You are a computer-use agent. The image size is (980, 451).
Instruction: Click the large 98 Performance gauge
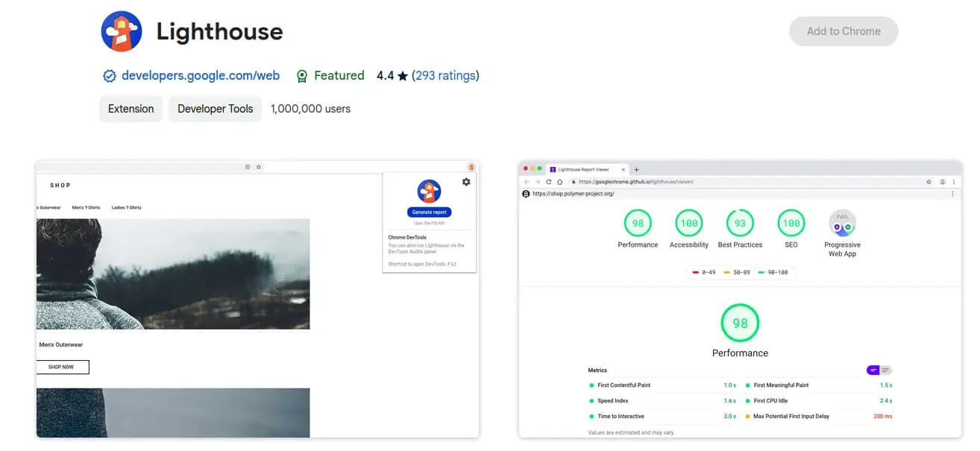740,324
